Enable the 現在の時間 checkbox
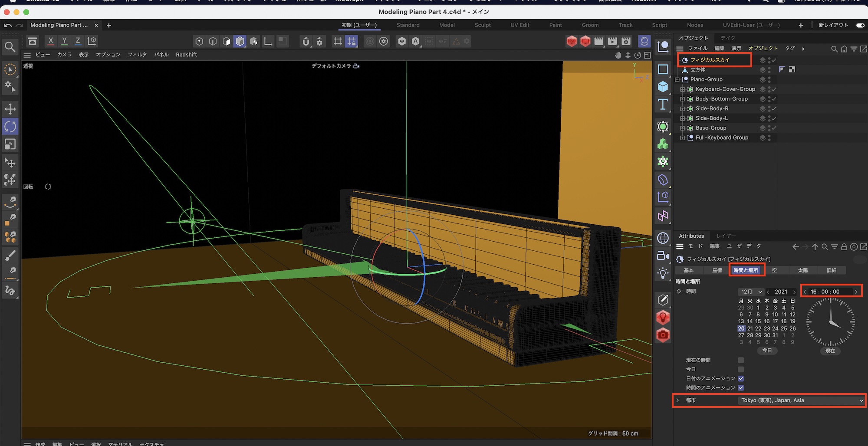 tap(741, 360)
